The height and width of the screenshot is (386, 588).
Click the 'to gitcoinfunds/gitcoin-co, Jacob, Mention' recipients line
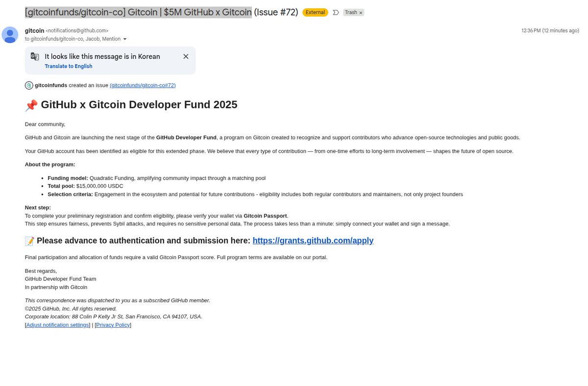[73, 39]
